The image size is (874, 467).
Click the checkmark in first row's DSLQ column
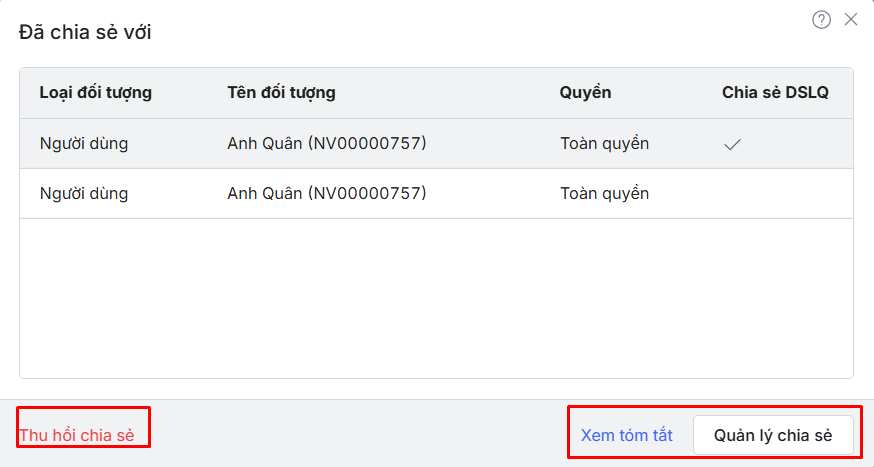coord(732,144)
